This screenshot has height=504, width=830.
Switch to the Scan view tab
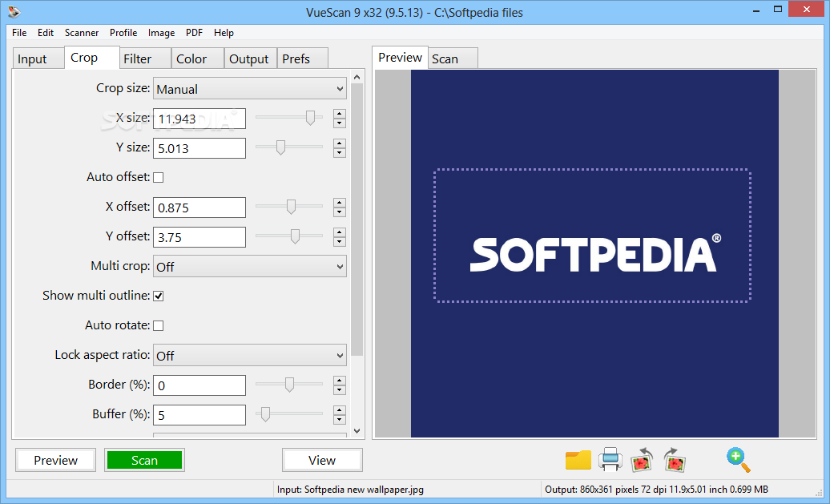tap(453, 58)
